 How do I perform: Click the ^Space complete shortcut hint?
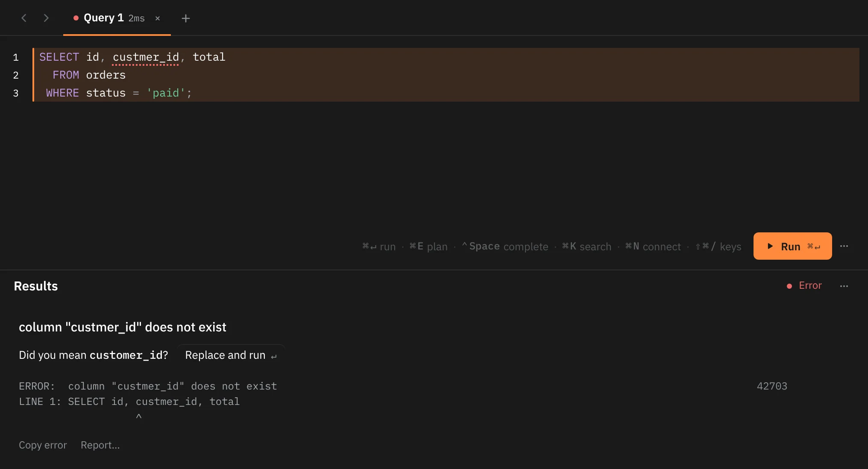point(505,246)
